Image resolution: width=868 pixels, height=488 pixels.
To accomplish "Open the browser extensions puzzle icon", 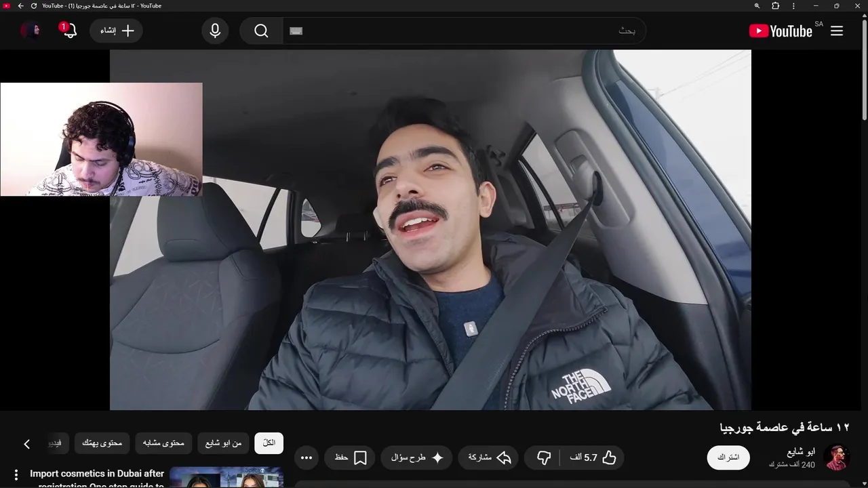I will point(776,6).
